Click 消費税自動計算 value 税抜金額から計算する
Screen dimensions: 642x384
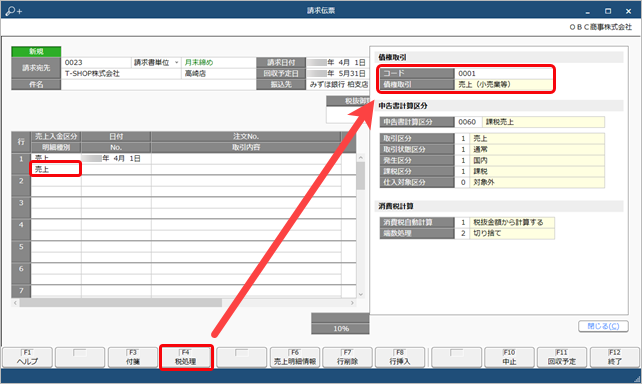point(512,222)
